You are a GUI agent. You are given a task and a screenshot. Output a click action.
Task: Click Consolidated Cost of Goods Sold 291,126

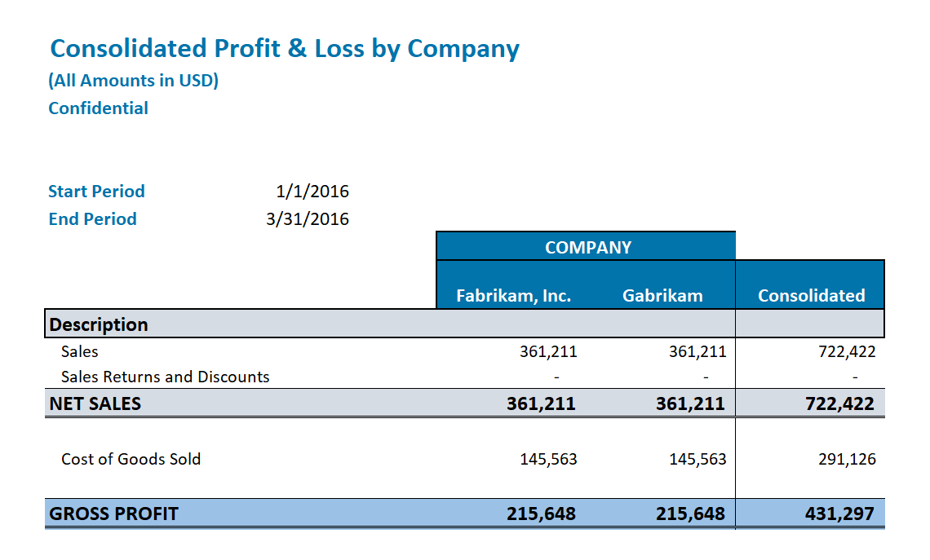pos(847,459)
